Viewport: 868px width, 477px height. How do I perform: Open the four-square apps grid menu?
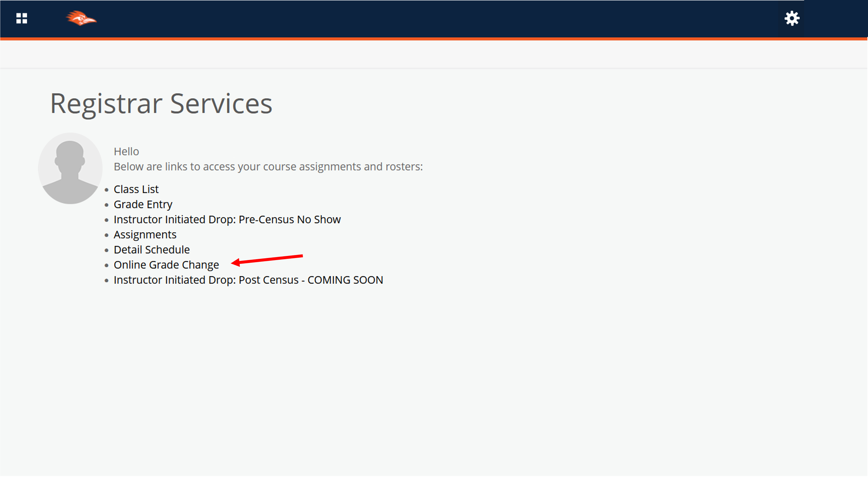(22, 18)
